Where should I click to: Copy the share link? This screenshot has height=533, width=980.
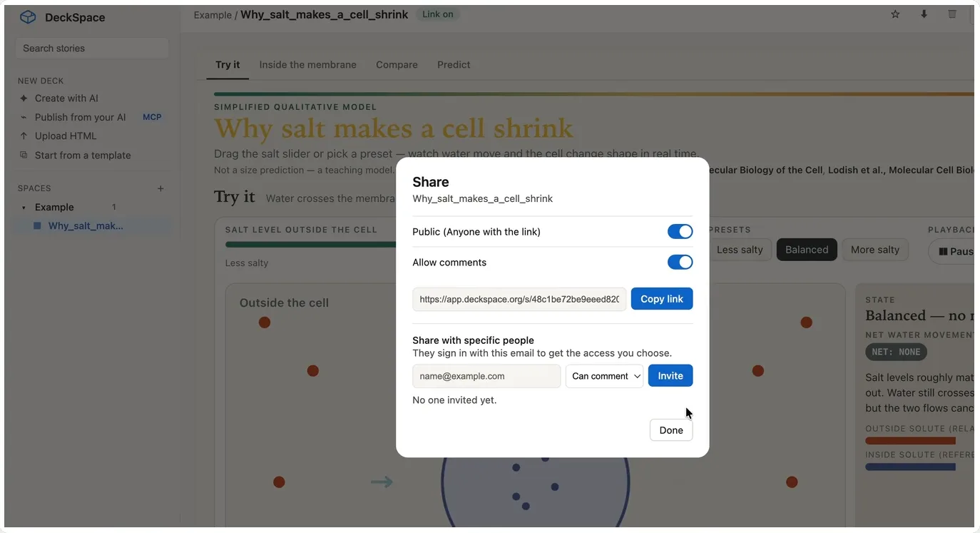coord(662,299)
